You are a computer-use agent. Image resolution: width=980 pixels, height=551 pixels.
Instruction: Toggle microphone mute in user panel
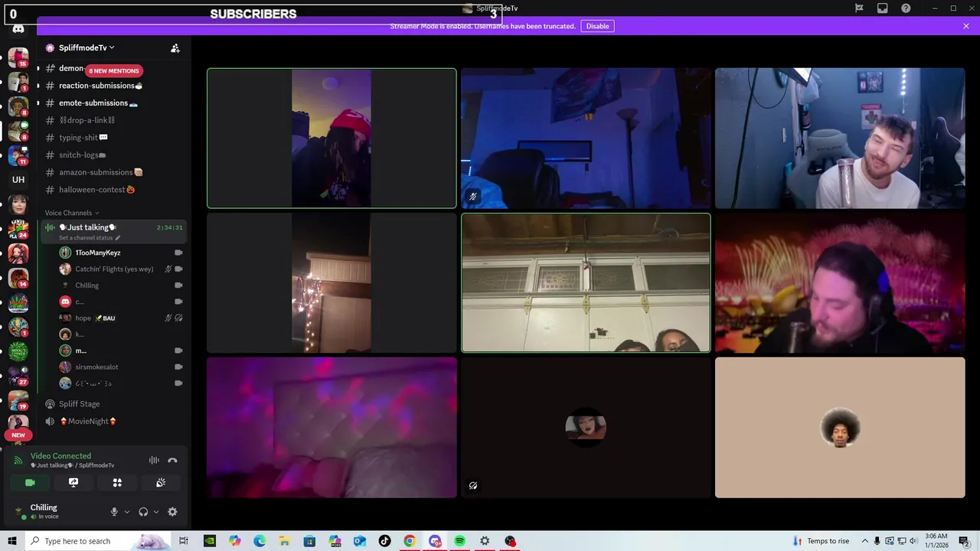114,512
